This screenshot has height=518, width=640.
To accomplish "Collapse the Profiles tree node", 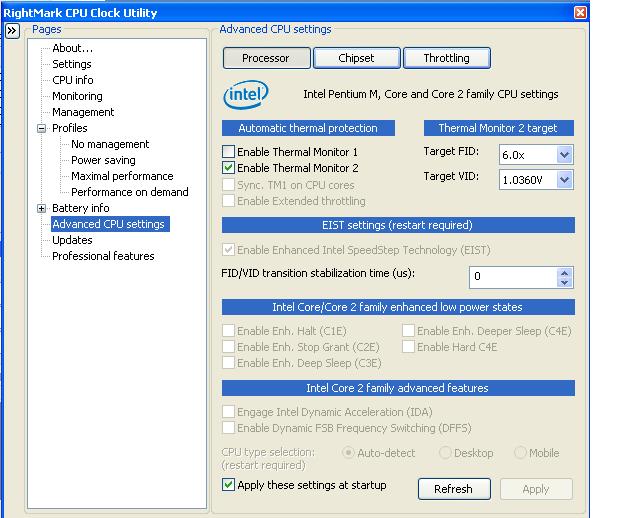I will [41, 129].
